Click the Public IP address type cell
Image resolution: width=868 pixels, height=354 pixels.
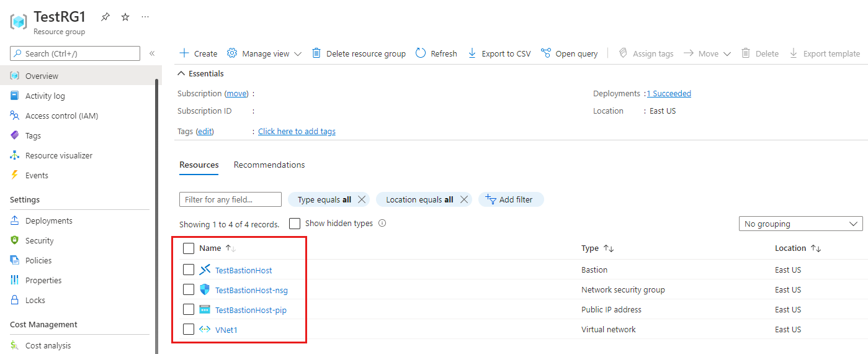[611, 309]
